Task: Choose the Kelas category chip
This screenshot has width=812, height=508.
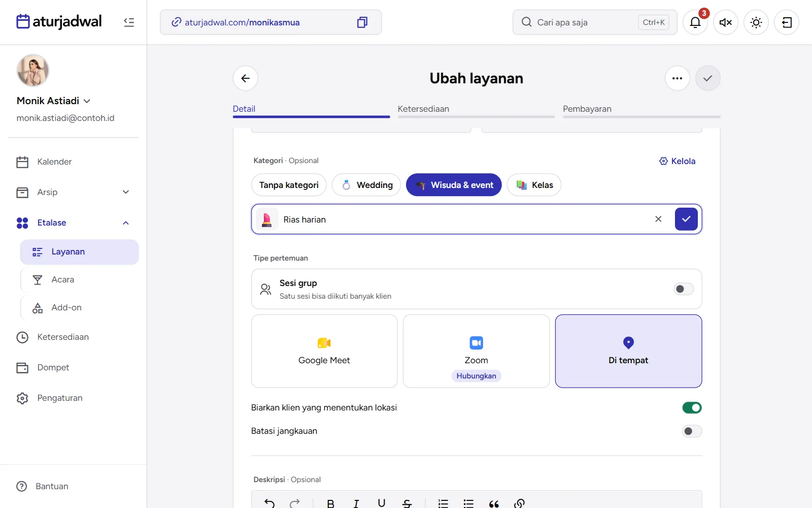Action: [x=534, y=185]
